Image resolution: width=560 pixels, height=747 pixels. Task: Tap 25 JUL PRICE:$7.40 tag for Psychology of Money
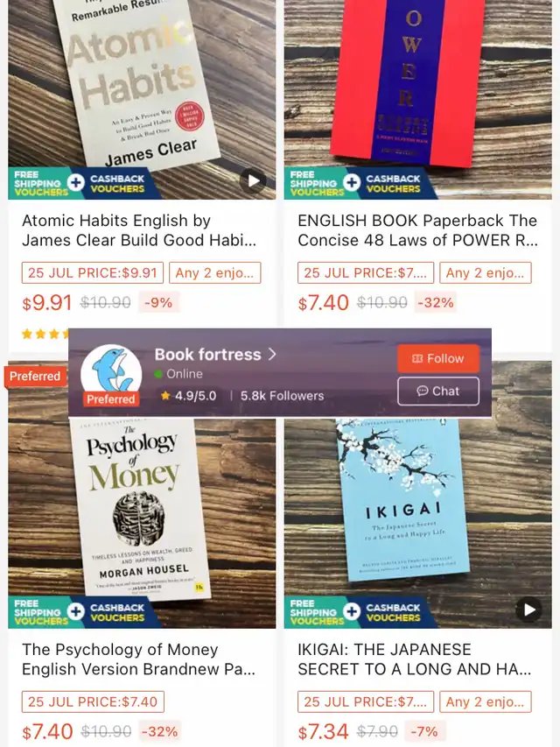93,701
